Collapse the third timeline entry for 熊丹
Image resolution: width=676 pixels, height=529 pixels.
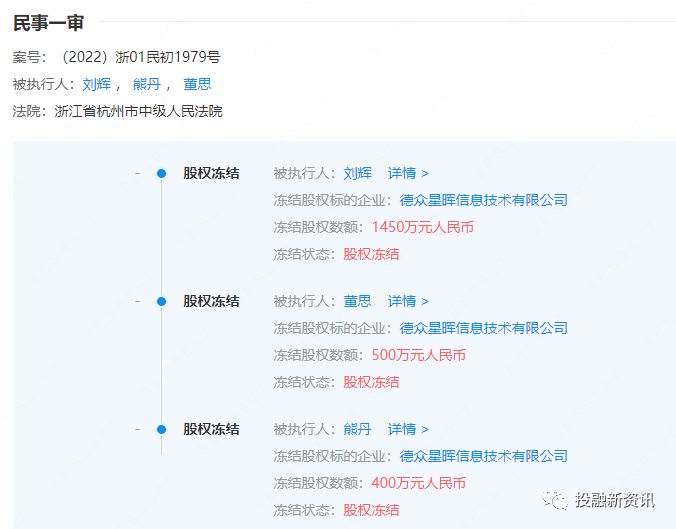[x=138, y=429]
